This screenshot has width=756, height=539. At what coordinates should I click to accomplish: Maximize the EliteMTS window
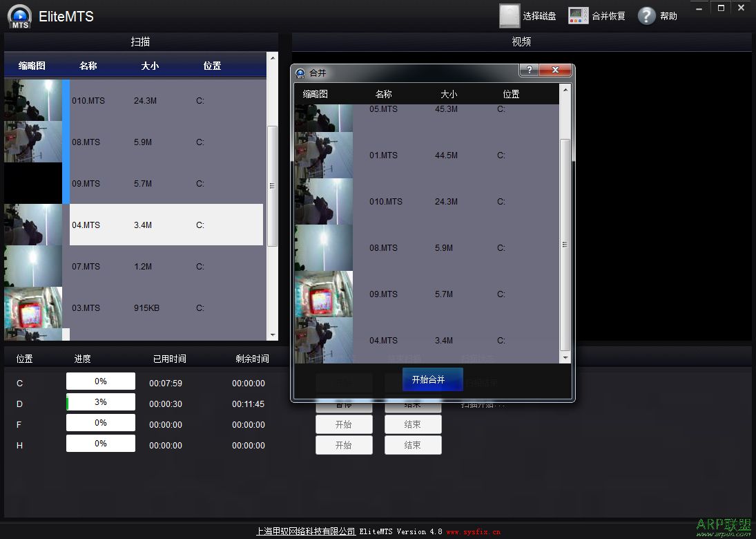[x=721, y=8]
